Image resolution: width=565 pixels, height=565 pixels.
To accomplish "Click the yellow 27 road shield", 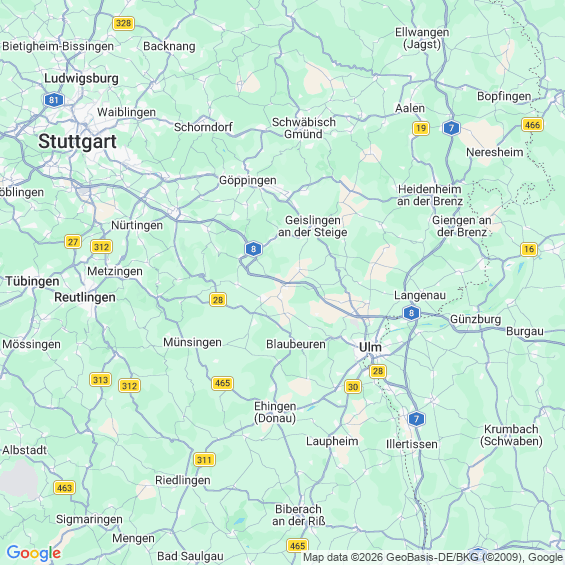I will click(x=73, y=241).
